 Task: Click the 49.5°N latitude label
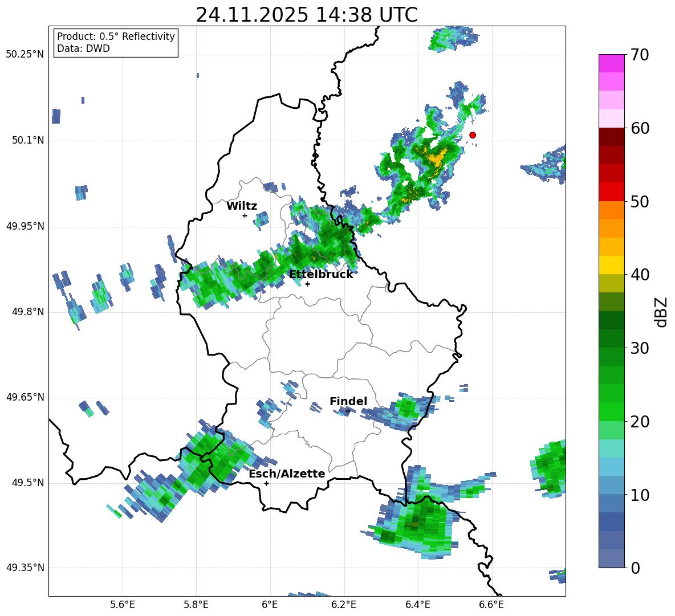[x=28, y=483]
